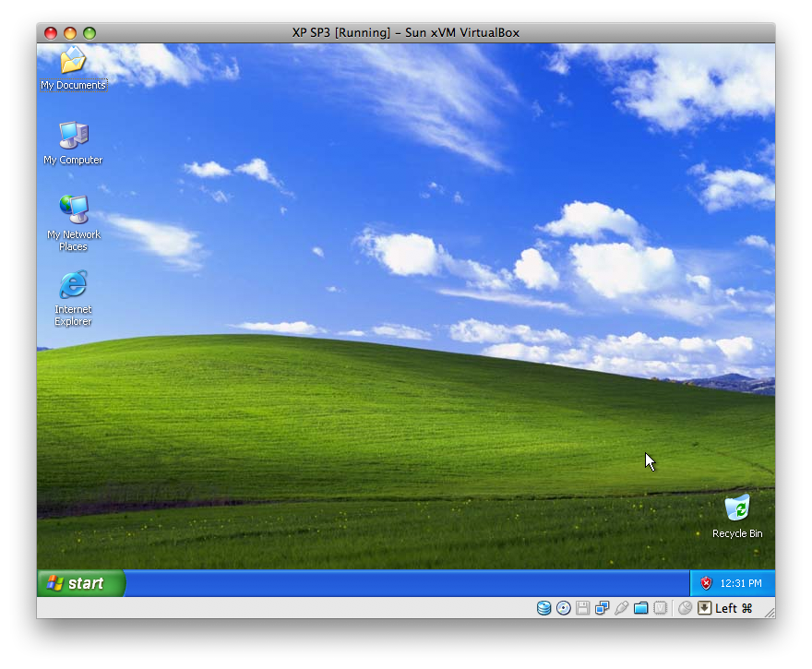
Task: Click the VirtualBox window title text
Action: 405,32
